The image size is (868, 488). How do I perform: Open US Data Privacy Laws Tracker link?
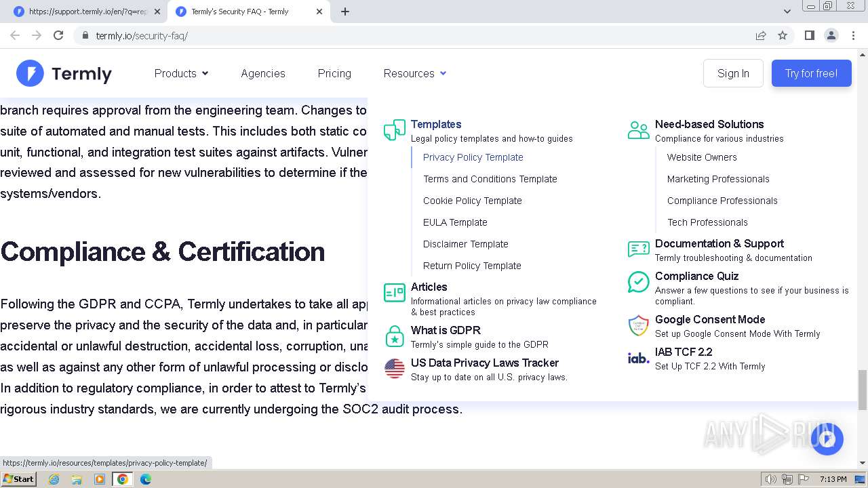point(485,363)
